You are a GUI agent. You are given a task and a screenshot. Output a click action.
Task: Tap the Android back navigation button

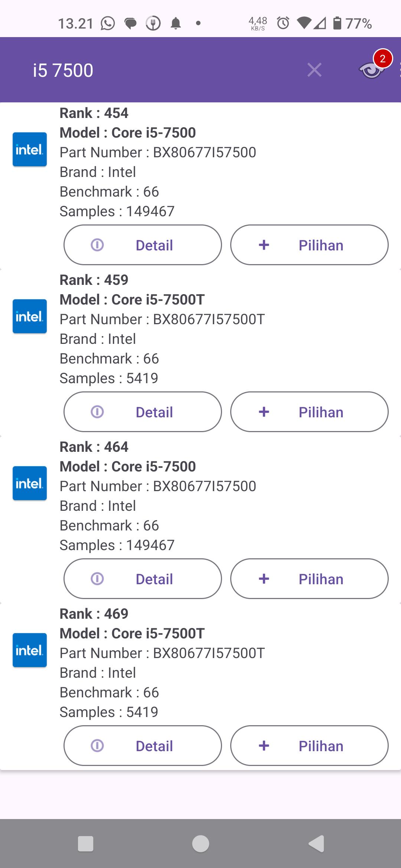316,844
